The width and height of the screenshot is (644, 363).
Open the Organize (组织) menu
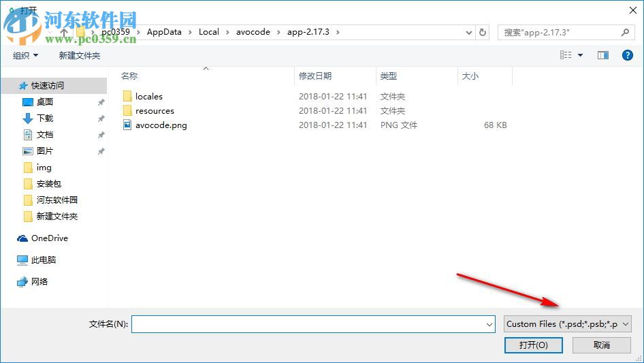click(25, 55)
